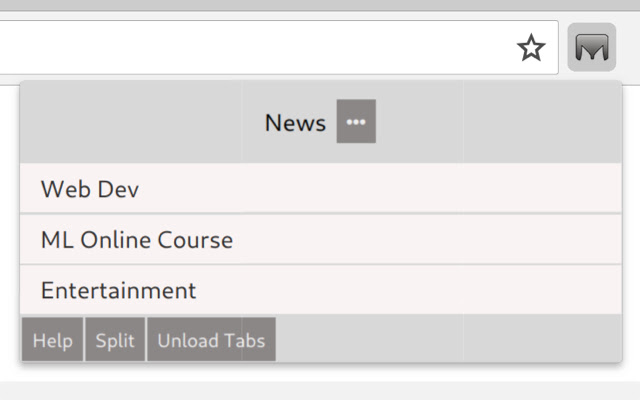Viewport: 640px width, 400px height.
Task: Switch to the Entertainment group
Action: point(321,290)
